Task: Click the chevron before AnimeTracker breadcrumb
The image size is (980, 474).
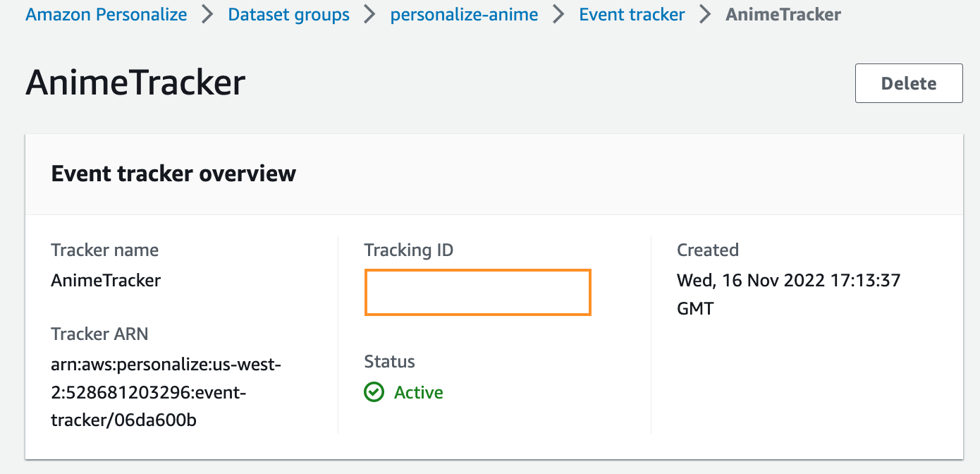Action: pos(705,15)
